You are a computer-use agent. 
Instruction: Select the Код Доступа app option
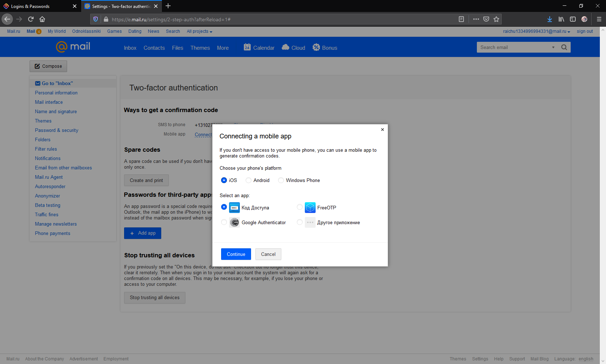tap(224, 207)
